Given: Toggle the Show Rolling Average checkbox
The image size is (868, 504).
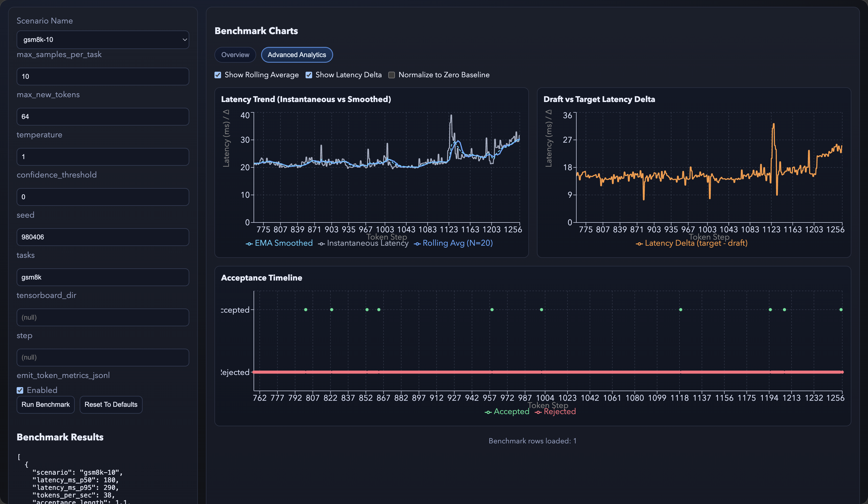Looking at the screenshot, I should coord(218,75).
